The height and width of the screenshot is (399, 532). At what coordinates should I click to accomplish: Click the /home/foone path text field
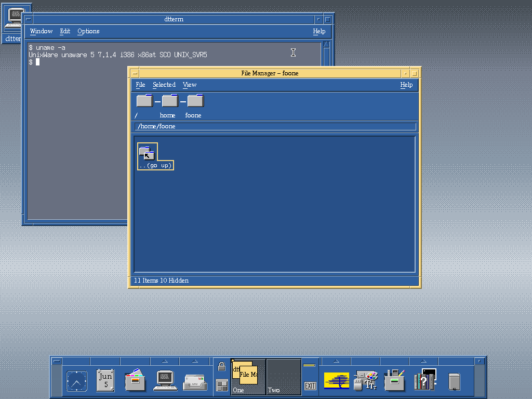pos(275,126)
